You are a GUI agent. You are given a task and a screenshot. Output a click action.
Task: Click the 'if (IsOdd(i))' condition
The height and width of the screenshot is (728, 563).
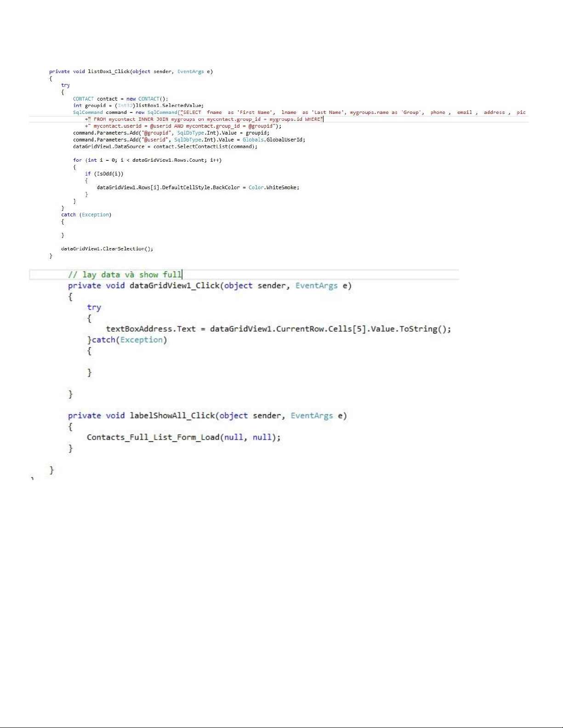point(104,174)
